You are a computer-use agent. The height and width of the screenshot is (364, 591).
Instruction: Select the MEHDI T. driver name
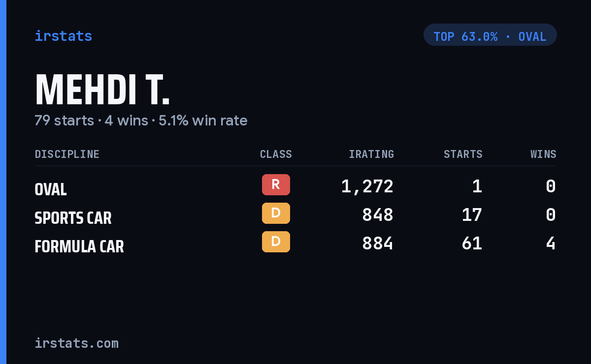(x=102, y=90)
